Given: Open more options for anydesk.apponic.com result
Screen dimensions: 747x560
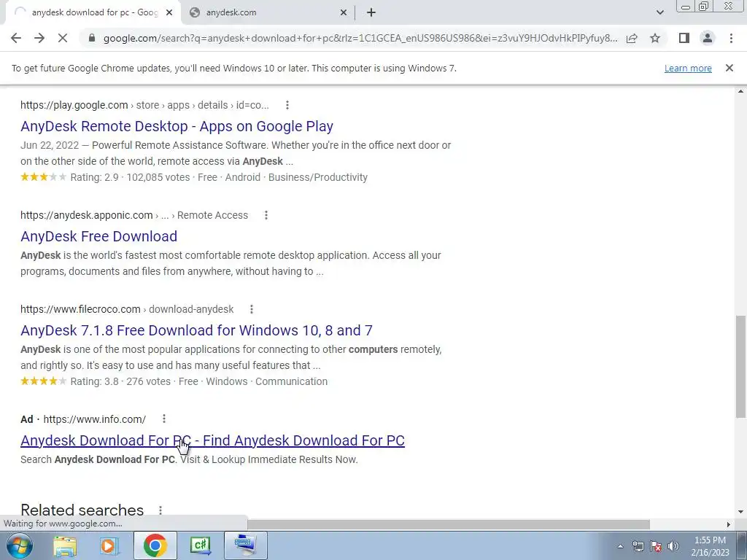Looking at the screenshot, I should tap(266, 215).
